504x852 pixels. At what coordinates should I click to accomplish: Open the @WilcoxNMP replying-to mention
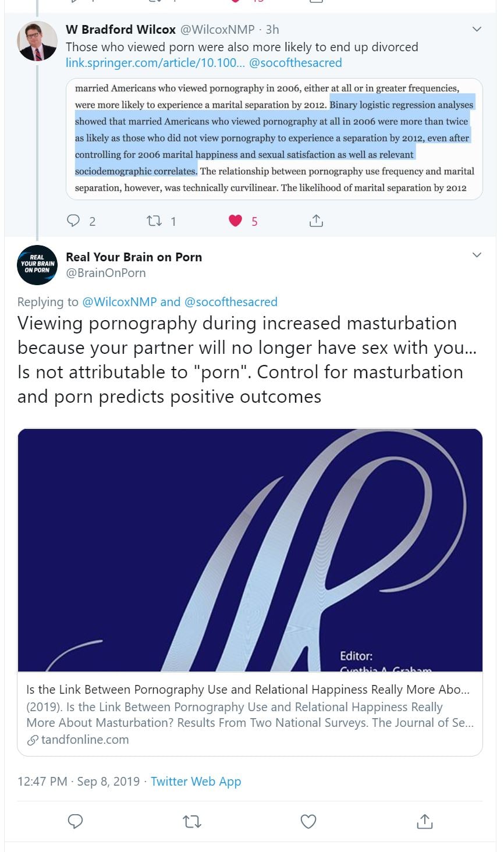pos(119,301)
